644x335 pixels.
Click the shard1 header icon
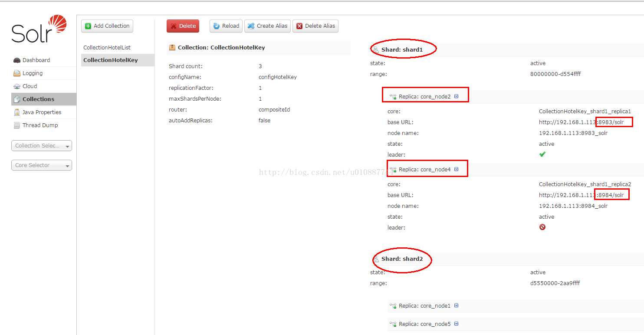pyautogui.click(x=376, y=50)
